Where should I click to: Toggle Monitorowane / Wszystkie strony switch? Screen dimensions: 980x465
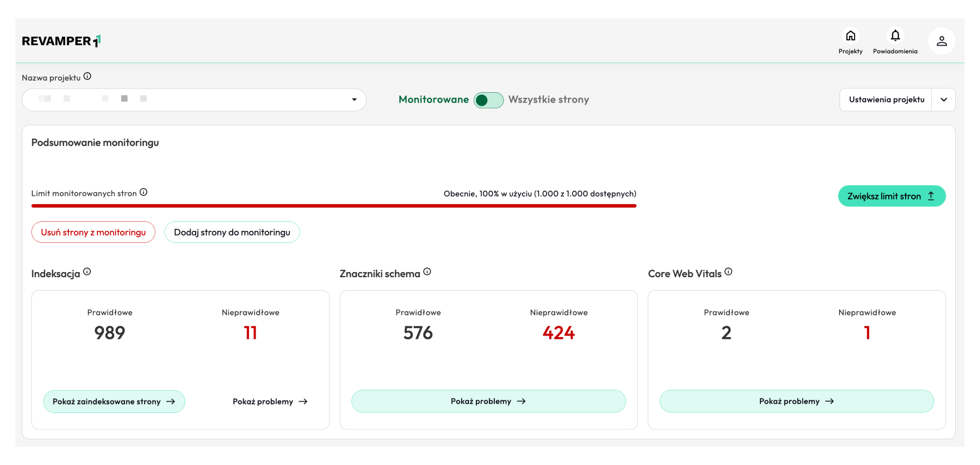[x=488, y=100]
